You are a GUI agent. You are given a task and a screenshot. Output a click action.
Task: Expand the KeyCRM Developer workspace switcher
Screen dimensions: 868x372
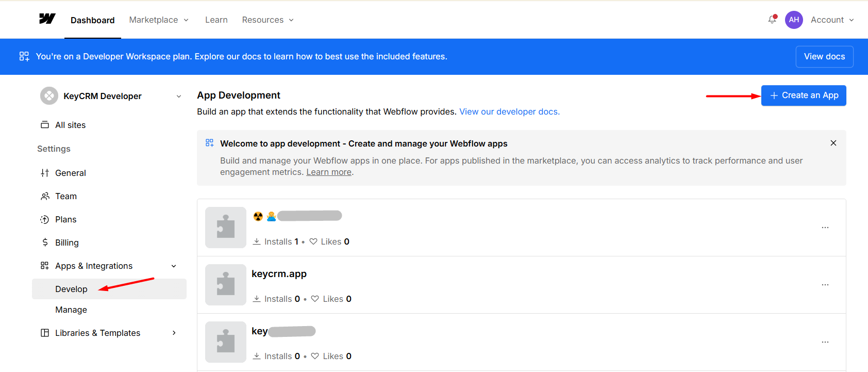click(x=179, y=96)
